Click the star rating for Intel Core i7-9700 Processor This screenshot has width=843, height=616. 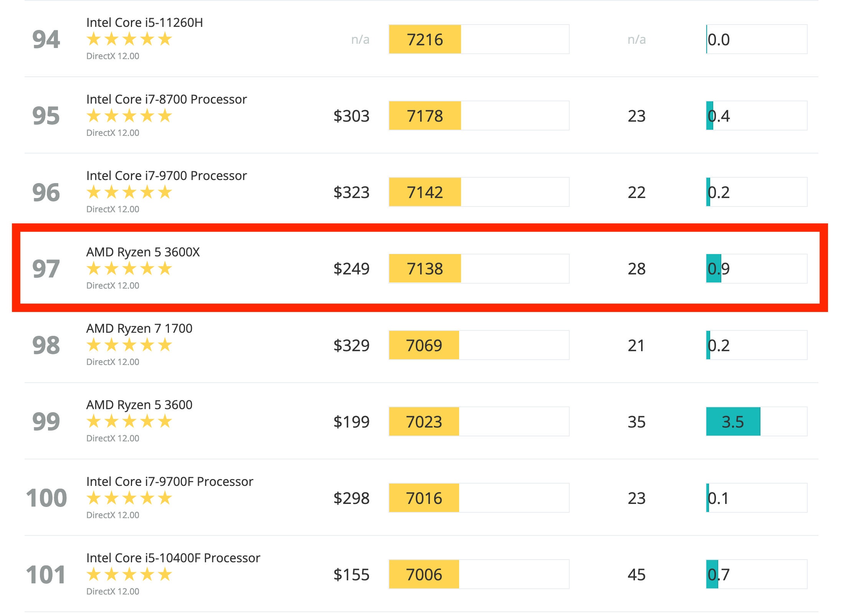tap(129, 192)
